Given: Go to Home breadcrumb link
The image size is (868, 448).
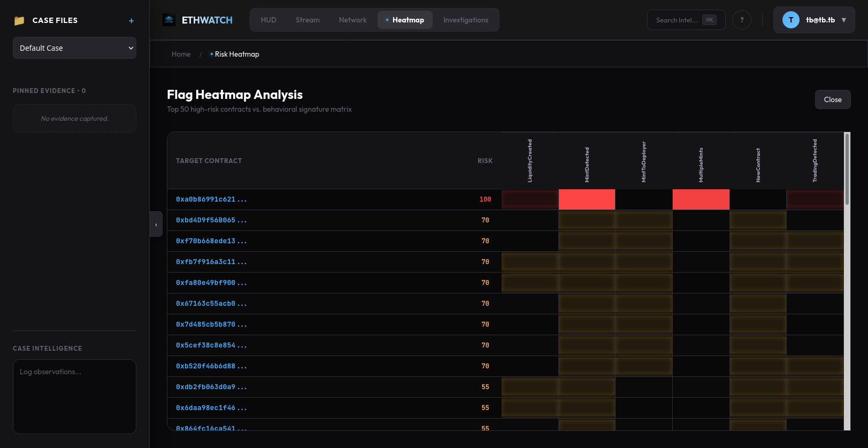Looking at the screenshot, I should 181,54.
